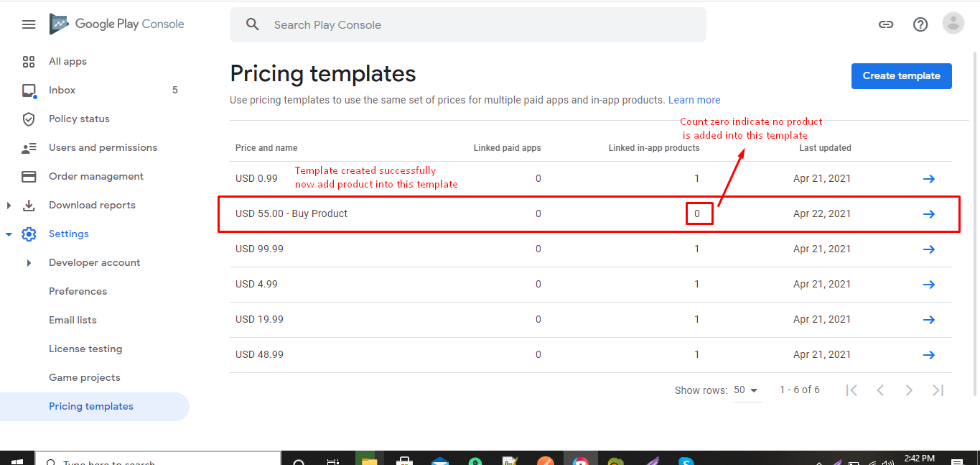
Task: Open the Order management card icon
Action: [29, 177]
